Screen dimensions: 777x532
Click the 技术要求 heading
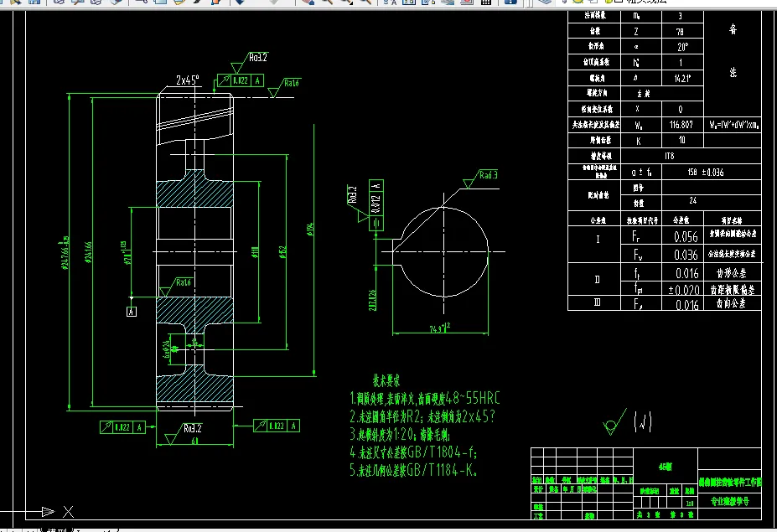point(386,380)
